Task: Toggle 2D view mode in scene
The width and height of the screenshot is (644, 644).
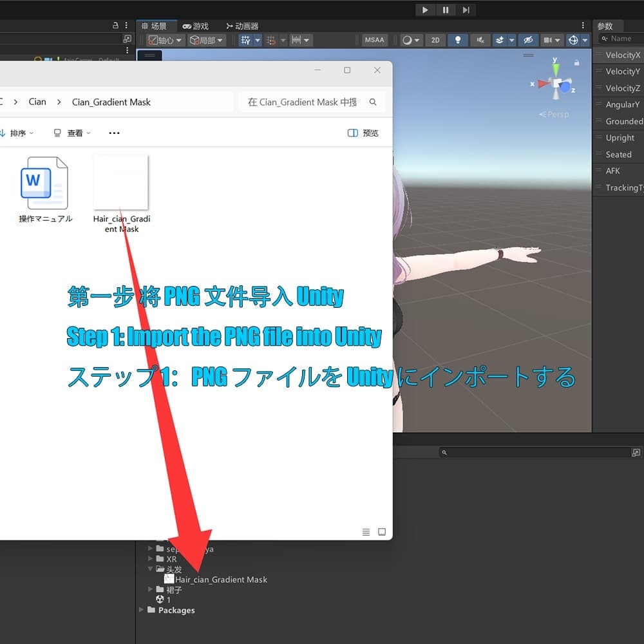Action: pyautogui.click(x=435, y=40)
